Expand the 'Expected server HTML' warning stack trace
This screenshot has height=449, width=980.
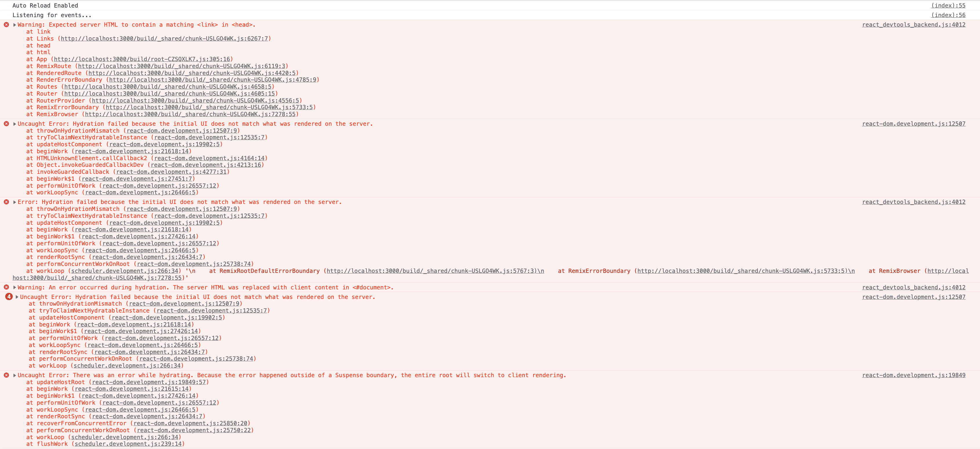tap(14, 24)
